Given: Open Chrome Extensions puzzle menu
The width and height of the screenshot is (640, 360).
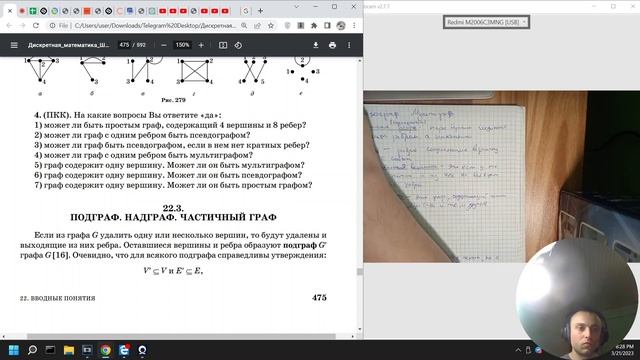Looking at the screenshot, I should [x=314, y=25].
